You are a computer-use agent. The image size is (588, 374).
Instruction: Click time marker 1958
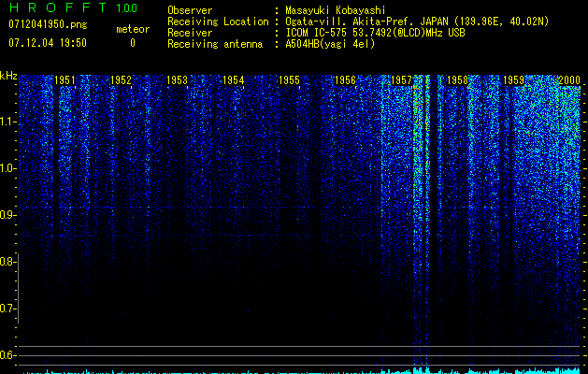coord(457,79)
